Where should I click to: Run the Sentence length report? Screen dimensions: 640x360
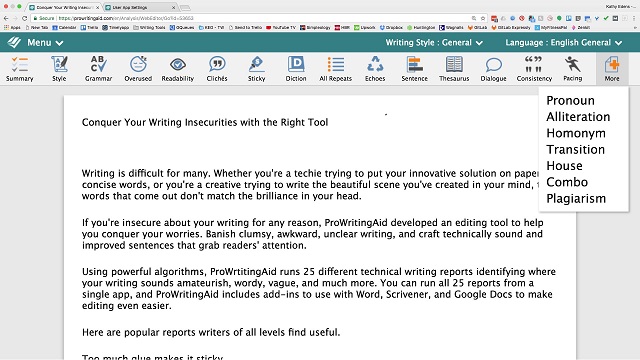tap(414, 69)
